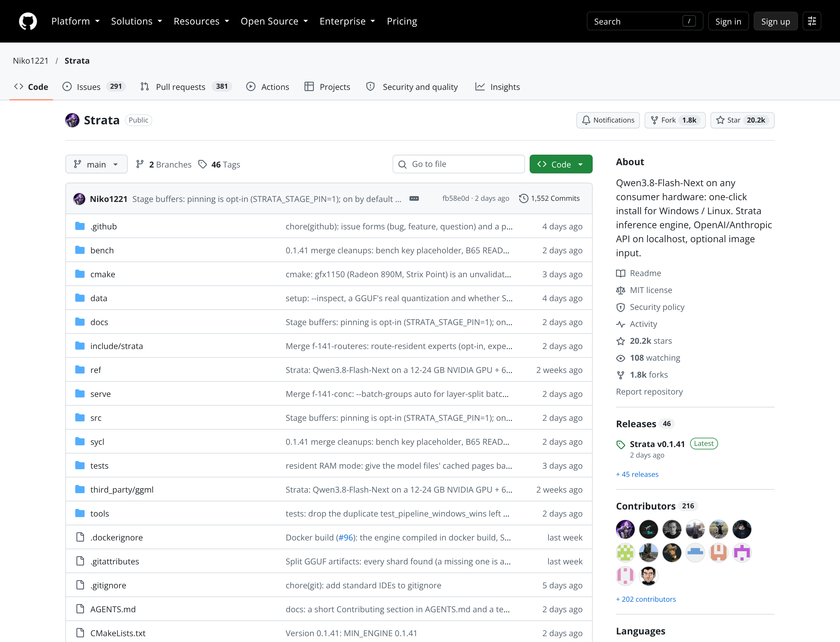Screen dimensions: 840x642
Task: View the 2 Branches link
Action: [x=164, y=164]
